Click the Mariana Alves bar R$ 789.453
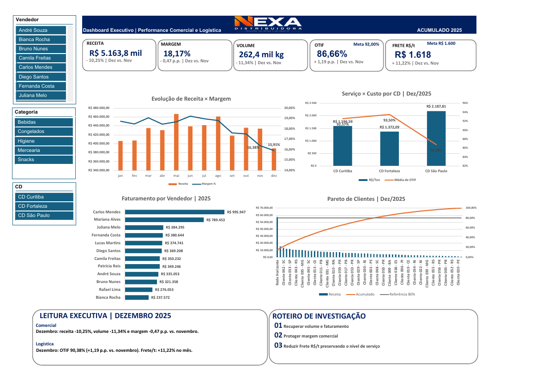Viewport: 554px width, 392px height. tap(164, 220)
